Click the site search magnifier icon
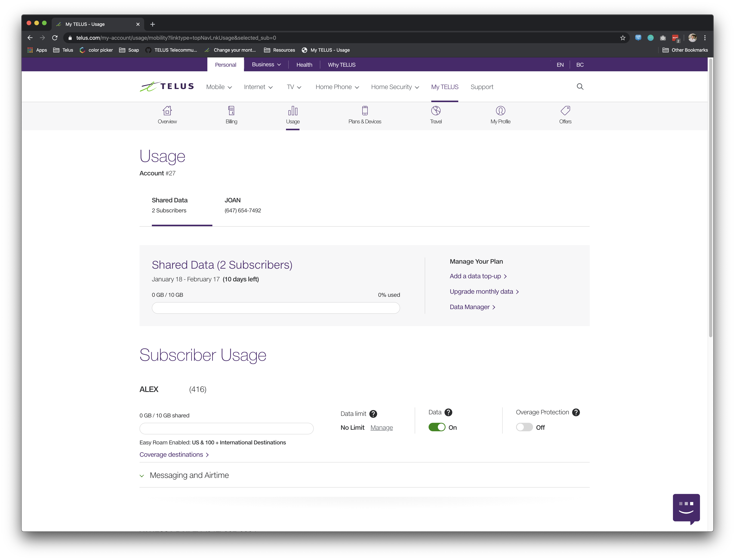Screen dimensions: 735x560 tap(580, 87)
